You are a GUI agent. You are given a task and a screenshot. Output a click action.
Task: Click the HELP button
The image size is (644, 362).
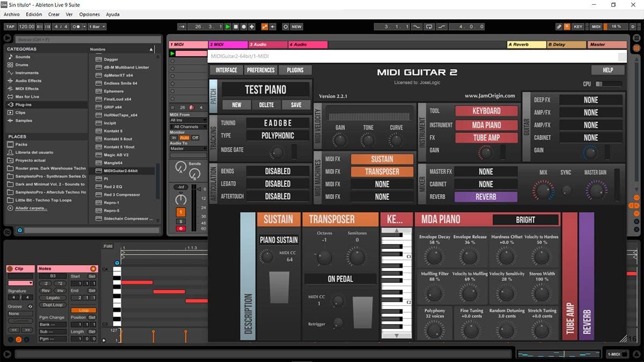click(608, 70)
